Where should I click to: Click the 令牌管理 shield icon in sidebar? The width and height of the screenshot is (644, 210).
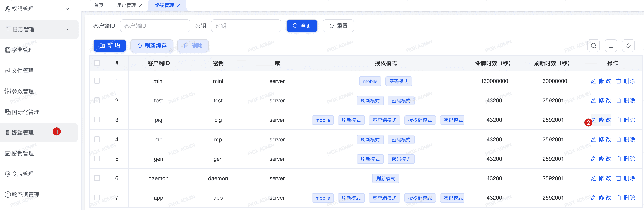tap(8, 174)
